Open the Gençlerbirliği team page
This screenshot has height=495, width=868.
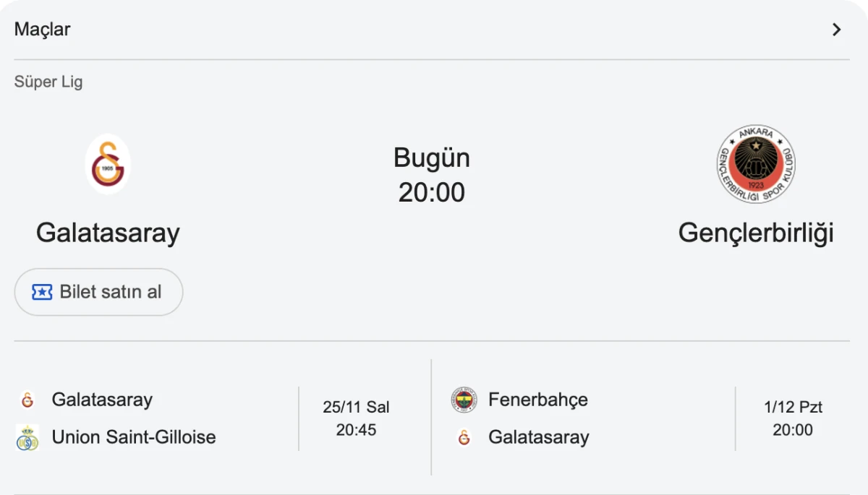[x=756, y=232]
